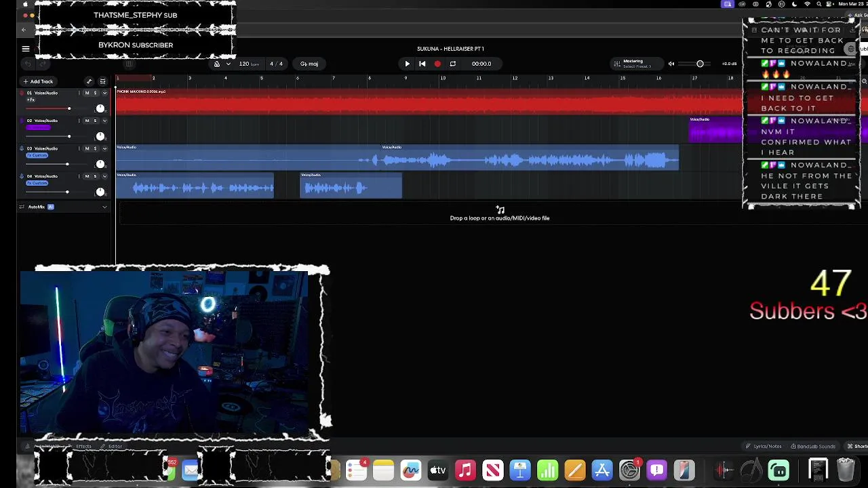Expand track 04 options chevron
868x488 pixels.
pyautogui.click(x=104, y=176)
